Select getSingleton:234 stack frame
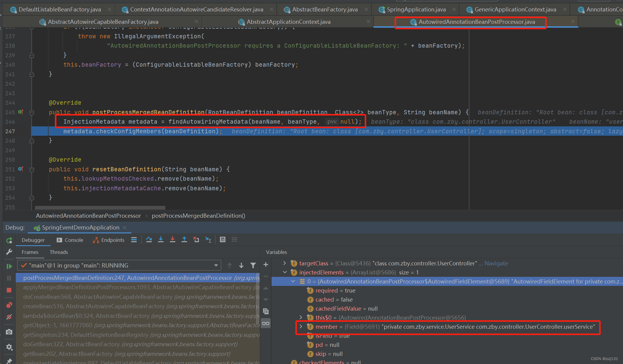This screenshot has height=364, width=623. pyautogui.click(x=138, y=335)
